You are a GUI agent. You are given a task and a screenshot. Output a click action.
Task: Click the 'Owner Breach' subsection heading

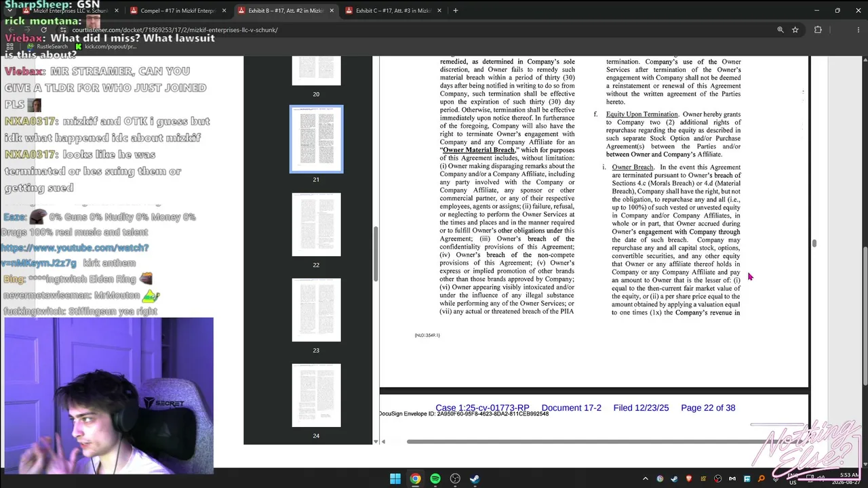(x=633, y=167)
